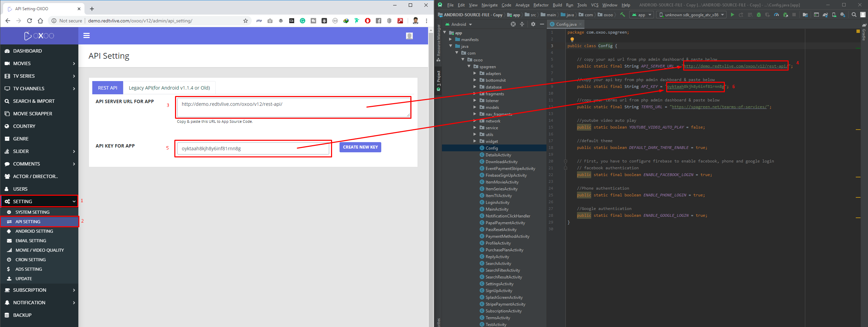868x327 pixels.
Task: Click scroll-from-source target icon in Project panel
Action: 513,24
